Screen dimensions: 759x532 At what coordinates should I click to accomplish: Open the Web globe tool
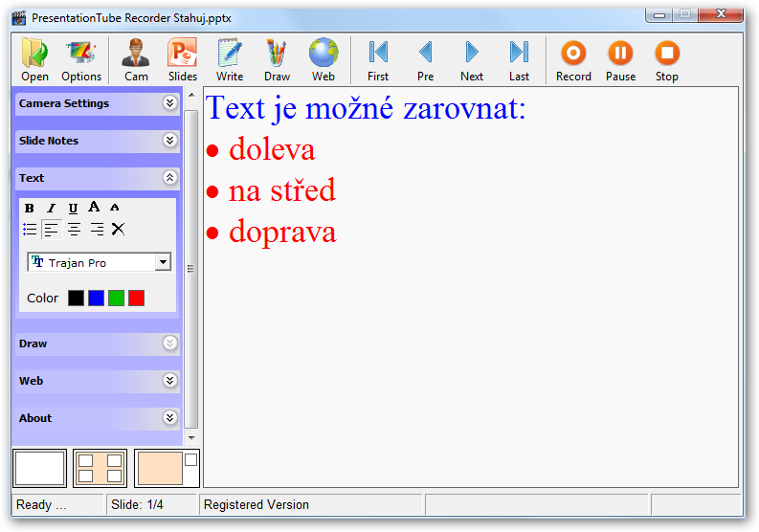pyautogui.click(x=323, y=60)
